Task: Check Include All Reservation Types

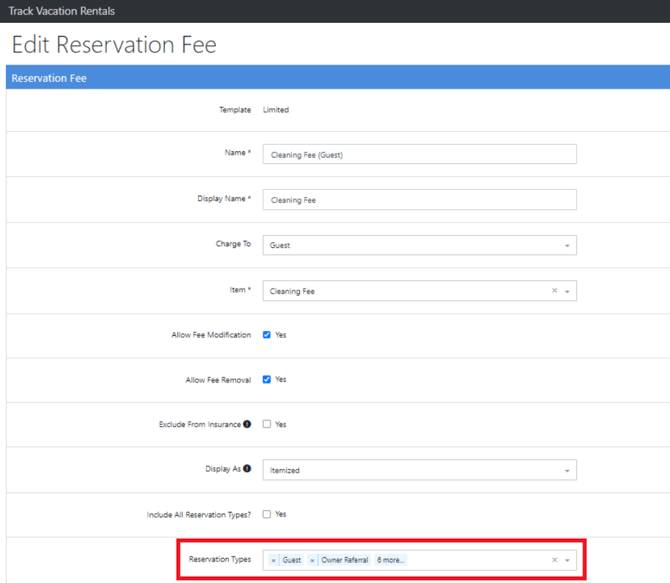Action: [267, 514]
